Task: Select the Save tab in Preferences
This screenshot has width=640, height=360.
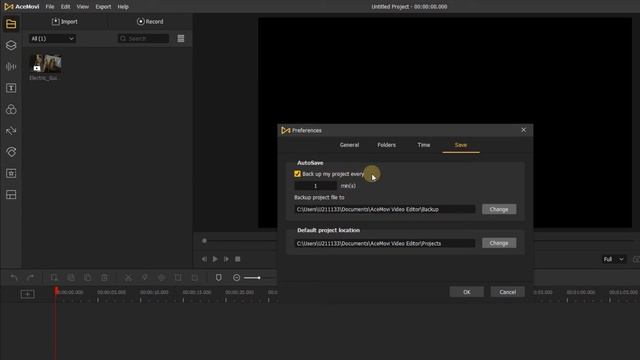Action: [461, 145]
